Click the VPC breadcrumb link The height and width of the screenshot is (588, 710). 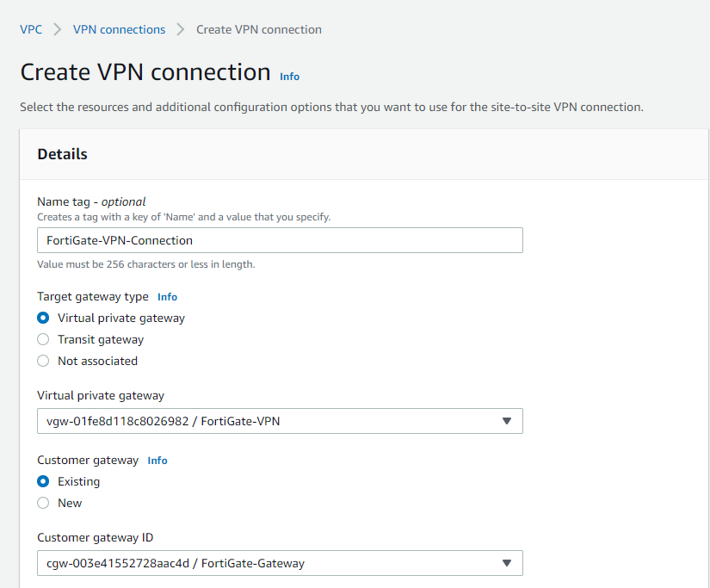(x=31, y=29)
